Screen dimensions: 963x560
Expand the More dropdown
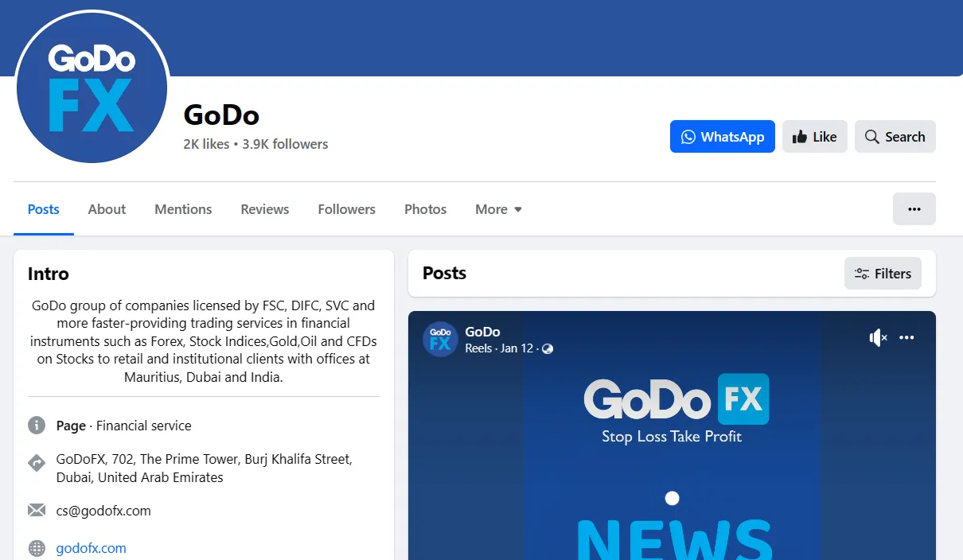[498, 209]
